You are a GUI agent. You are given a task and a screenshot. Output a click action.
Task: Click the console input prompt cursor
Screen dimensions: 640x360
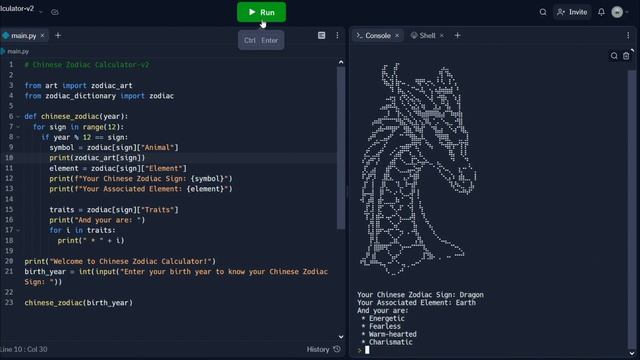pyautogui.click(x=367, y=350)
